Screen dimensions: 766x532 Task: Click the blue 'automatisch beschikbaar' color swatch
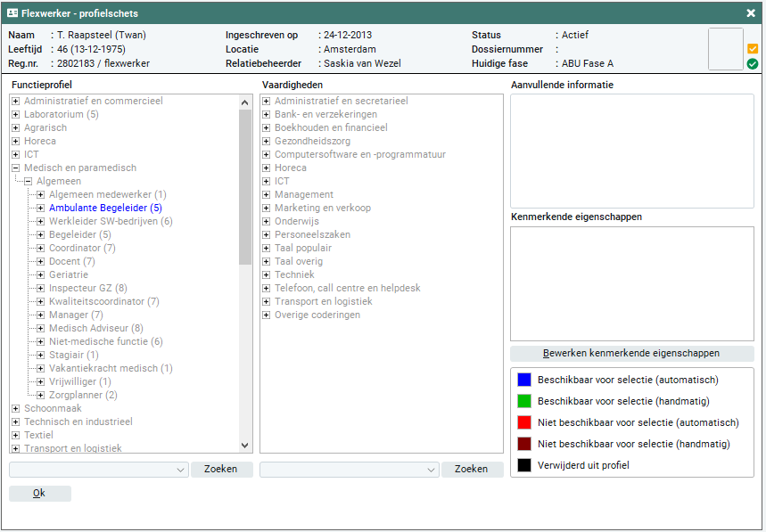(x=524, y=380)
